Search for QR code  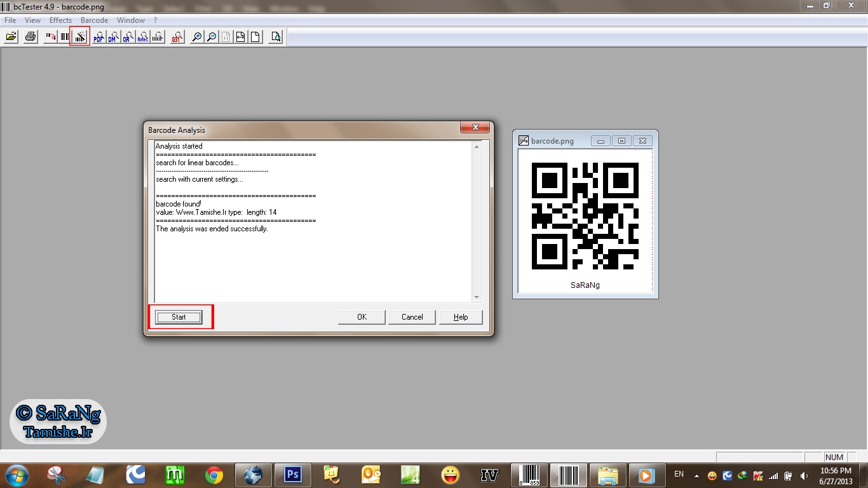128,37
